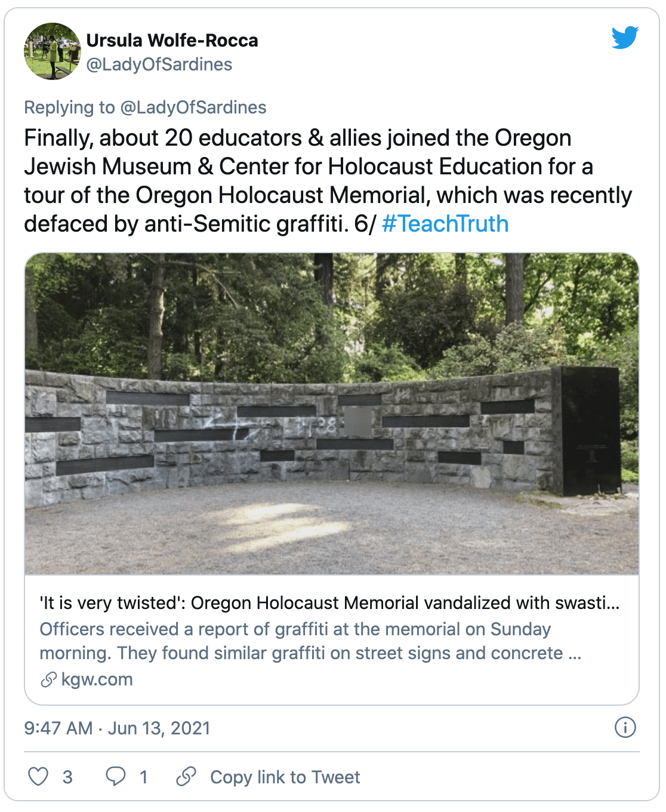Viewport: 666px width, 812px height.
Task: Click the display name Ursula Wolfe-Rocca
Action: coord(172,41)
